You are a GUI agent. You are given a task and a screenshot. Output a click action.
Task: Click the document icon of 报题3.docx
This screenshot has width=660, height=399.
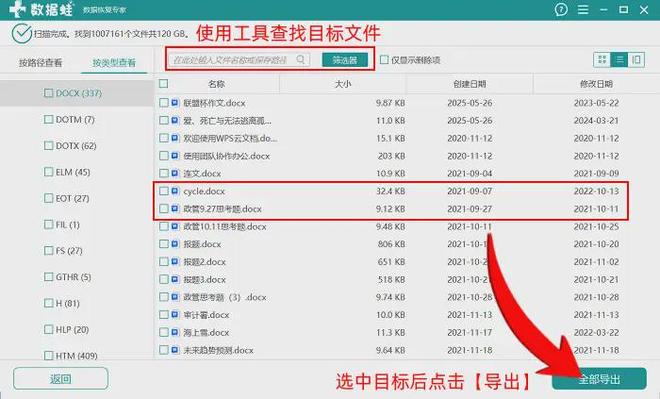[175, 279]
